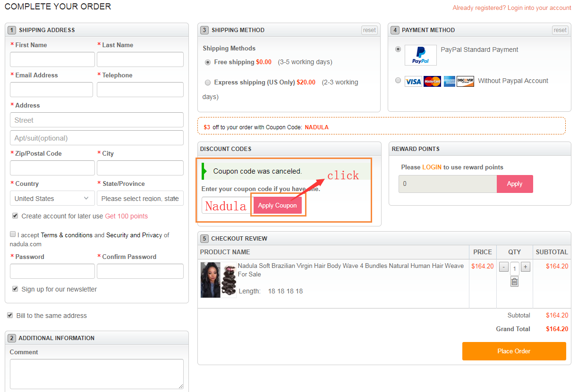
Task: Focus the City field
Action: pyautogui.click(x=140, y=168)
